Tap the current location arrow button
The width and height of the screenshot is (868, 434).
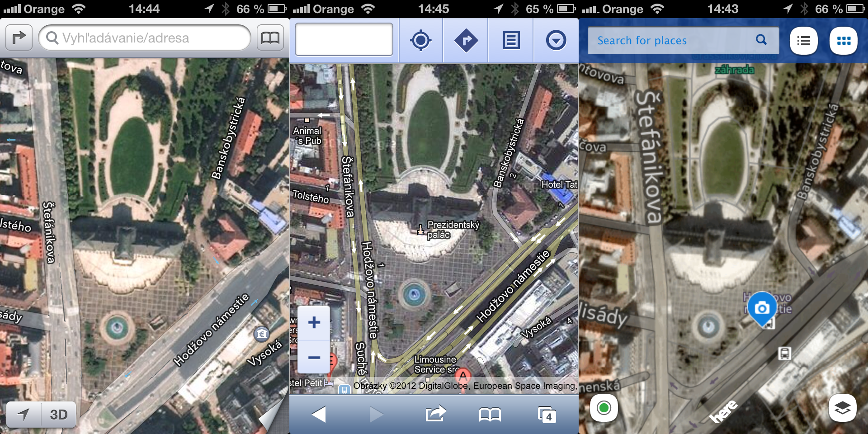[24, 414]
